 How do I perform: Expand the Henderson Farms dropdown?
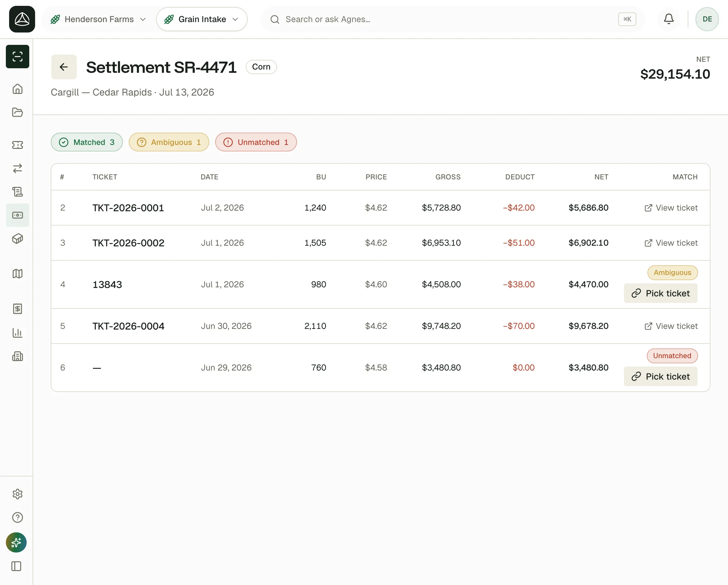[x=98, y=19]
